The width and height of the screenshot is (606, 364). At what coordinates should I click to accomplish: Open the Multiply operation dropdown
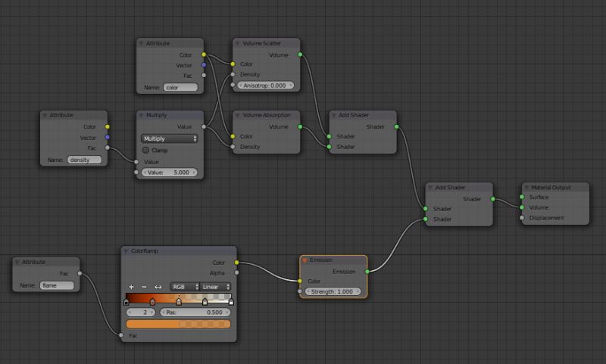169,138
